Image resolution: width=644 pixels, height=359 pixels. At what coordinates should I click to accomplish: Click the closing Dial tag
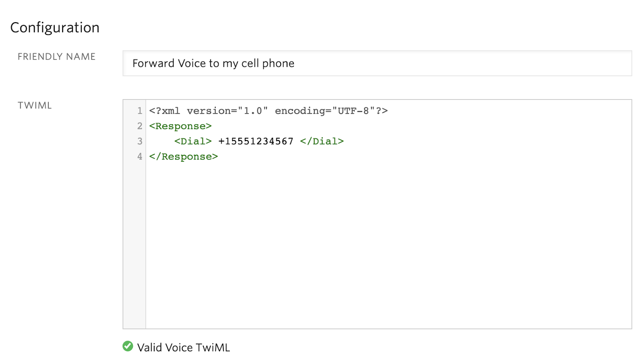[322, 141]
